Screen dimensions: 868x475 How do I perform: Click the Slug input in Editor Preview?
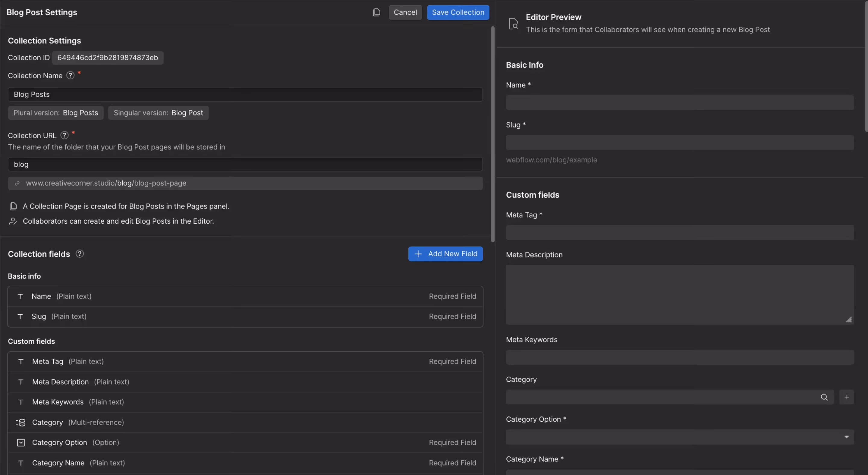click(x=680, y=143)
